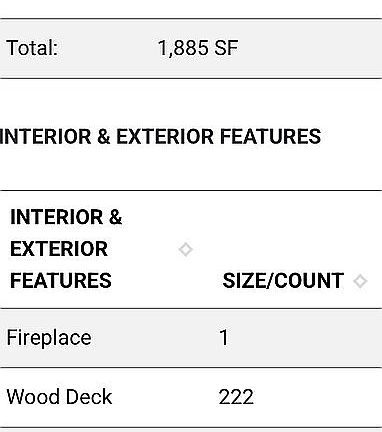Select the Fireplace feature label
382x432 pixels.
[x=49, y=338]
